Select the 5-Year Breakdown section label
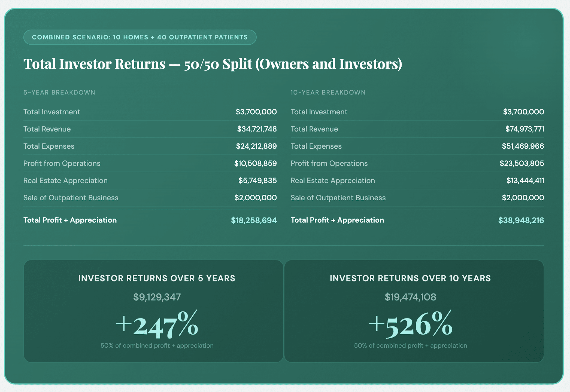 click(59, 93)
